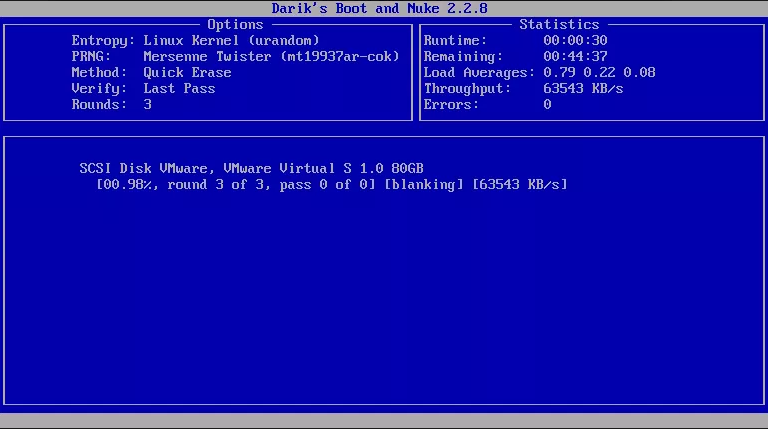The height and width of the screenshot is (429, 768).
Task: Click the Runtime value '00:00:30'
Action: pos(575,41)
